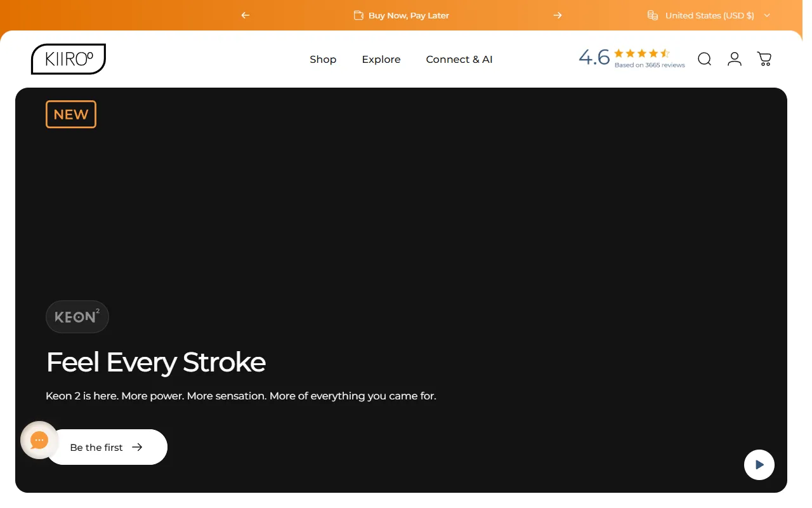Click the 'Keon 2 is here' tagline
The height and width of the screenshot is (508, 812).
point(241,396)
